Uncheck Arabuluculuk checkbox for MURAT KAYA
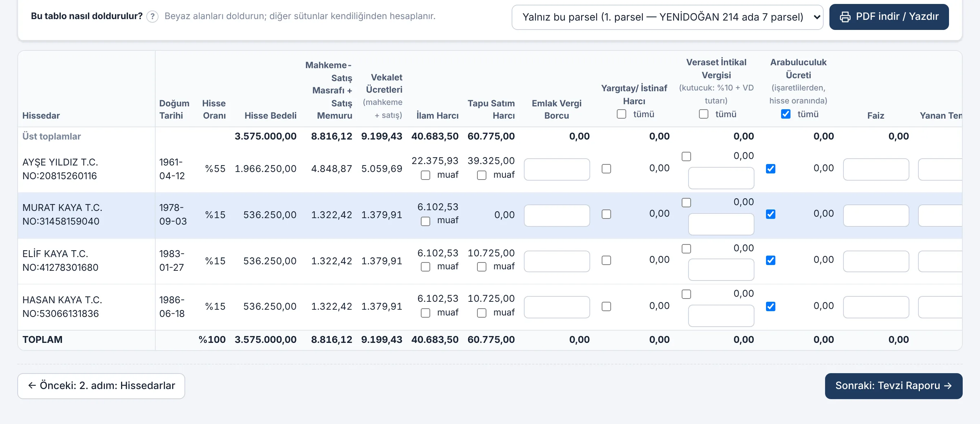 point(770,214)
